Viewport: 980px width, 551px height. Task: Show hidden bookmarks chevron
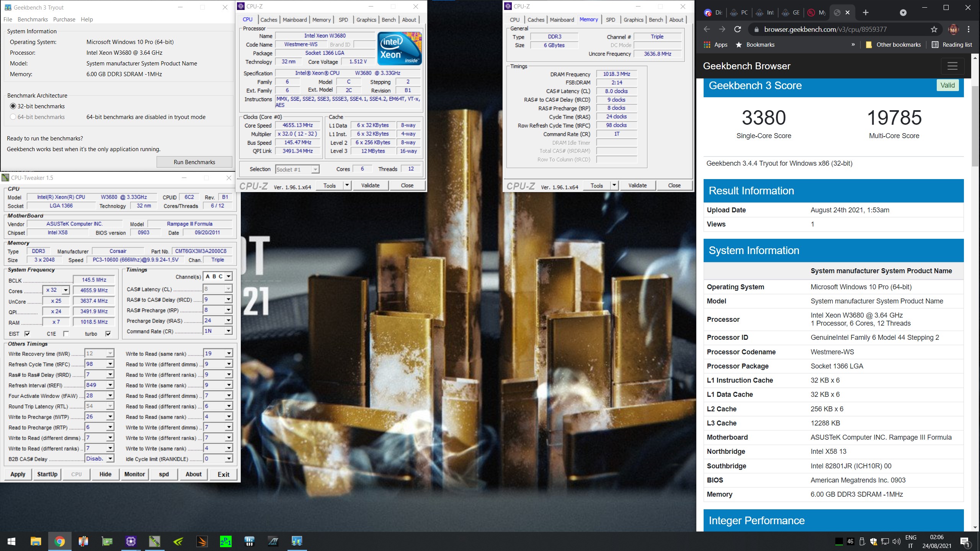click(x=853, y=45)
